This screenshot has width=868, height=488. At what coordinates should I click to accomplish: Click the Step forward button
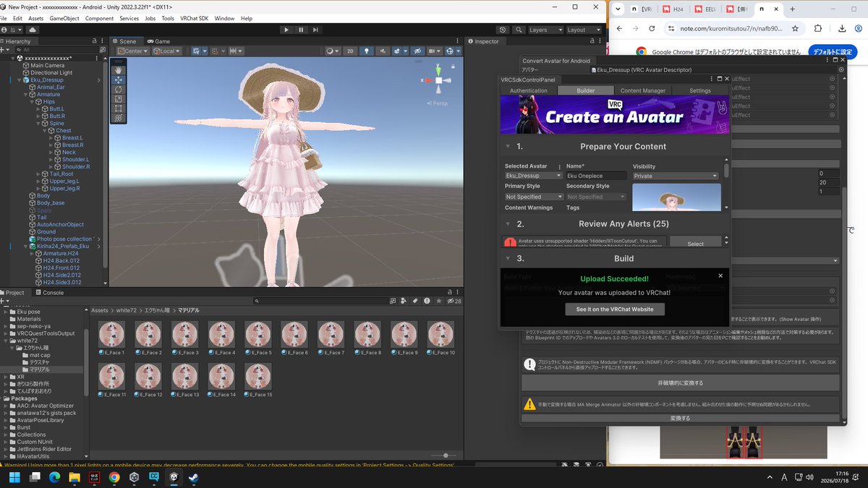[x=317, y=30]
